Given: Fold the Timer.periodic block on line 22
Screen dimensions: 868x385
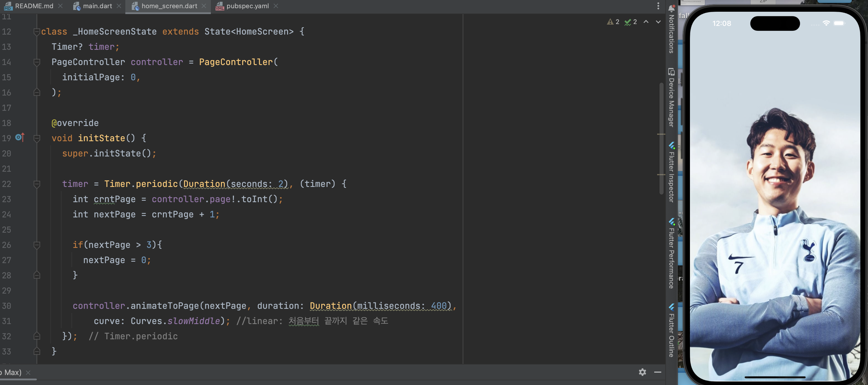Looking at the screenshot, I should tap(37, 184).
